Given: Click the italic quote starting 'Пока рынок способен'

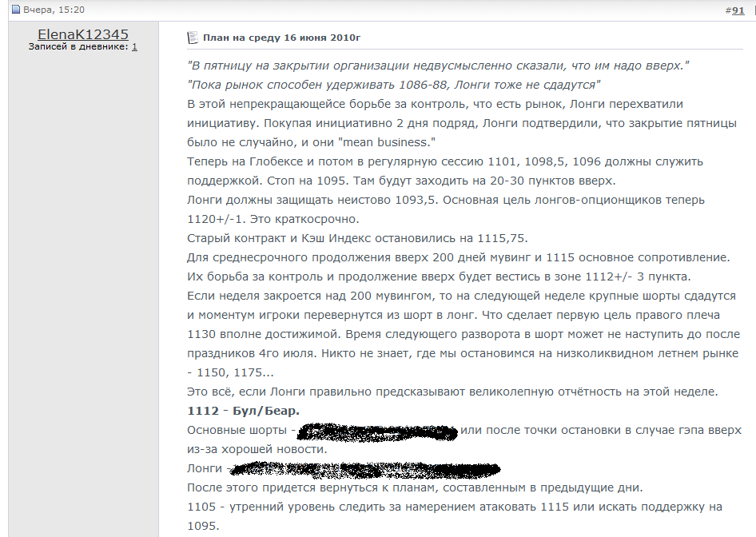Looking at the screenshot, I should click(393, 85).
